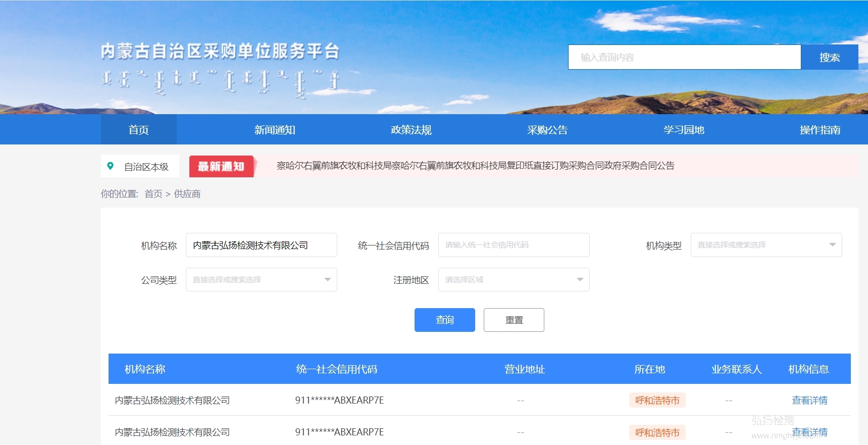This screenshot has width=868, height=445.
Task: Select the 学习园地 menu item
Action: [684, 130]
